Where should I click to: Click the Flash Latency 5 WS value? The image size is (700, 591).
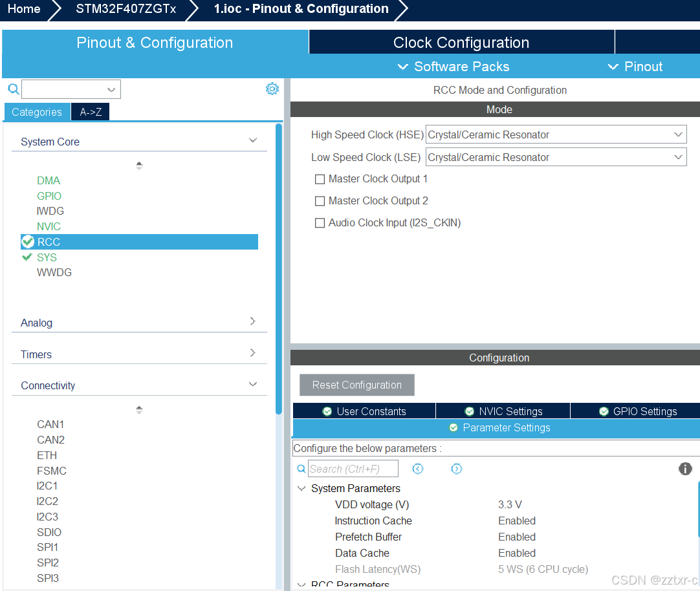point(543,570)
